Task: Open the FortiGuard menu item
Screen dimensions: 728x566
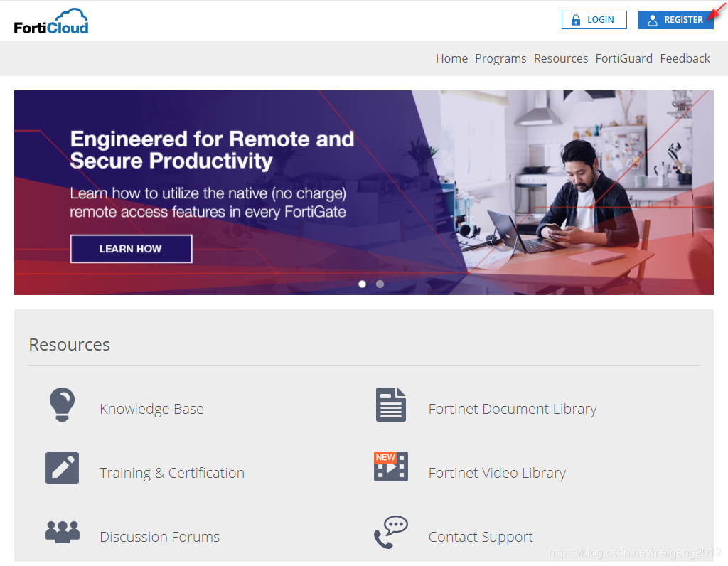Action: point(623,58)
